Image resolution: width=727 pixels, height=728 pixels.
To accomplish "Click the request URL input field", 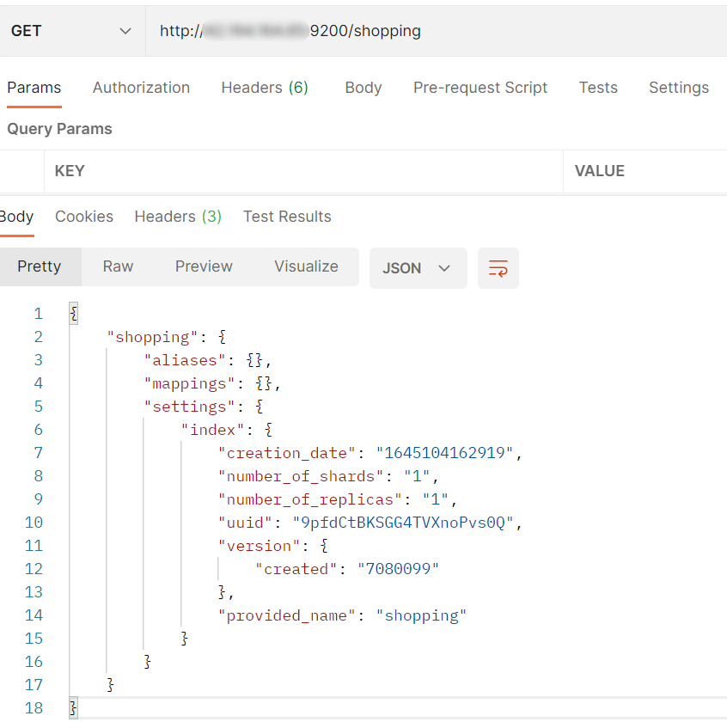I will pos(430,31).
